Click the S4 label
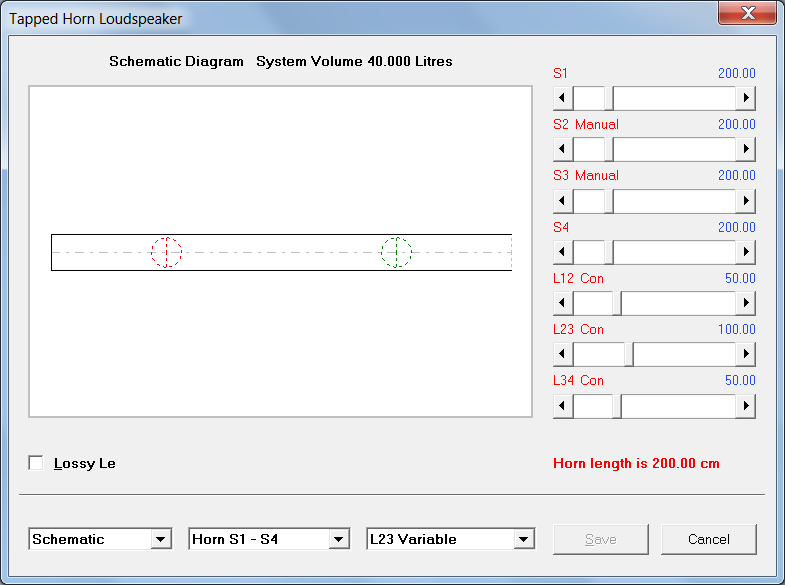Viewport: 785px width, 585px height. 561,227
